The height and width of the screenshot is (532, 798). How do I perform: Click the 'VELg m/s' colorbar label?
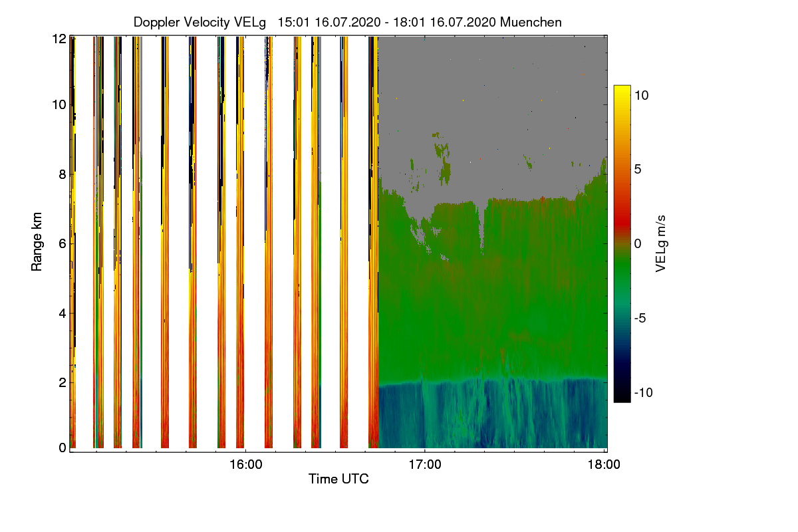(x=660, y=243)
